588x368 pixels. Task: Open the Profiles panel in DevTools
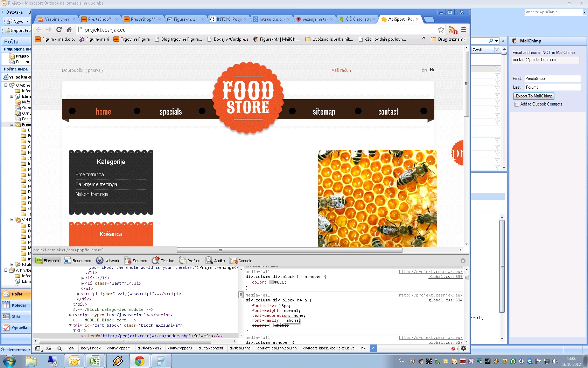(190, 260)
